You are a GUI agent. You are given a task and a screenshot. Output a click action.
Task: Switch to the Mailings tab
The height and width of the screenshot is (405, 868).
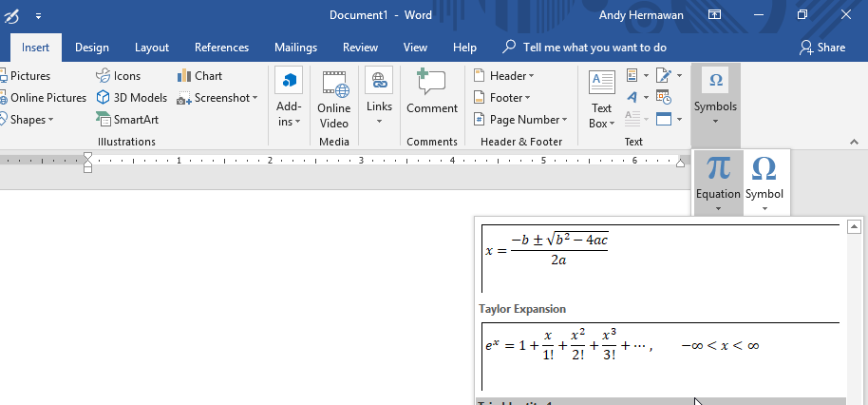(x=295, y=48)
